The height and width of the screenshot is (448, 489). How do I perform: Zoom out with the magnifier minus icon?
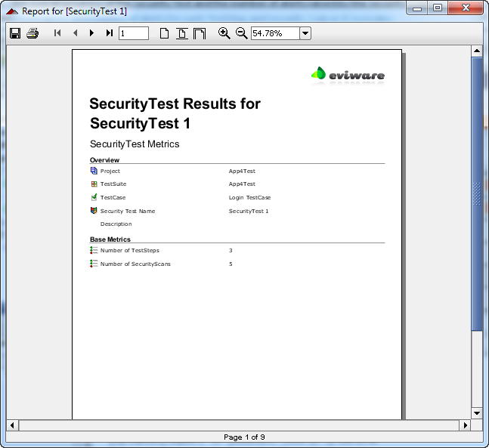pyautogui.click(x=241, y=33)
